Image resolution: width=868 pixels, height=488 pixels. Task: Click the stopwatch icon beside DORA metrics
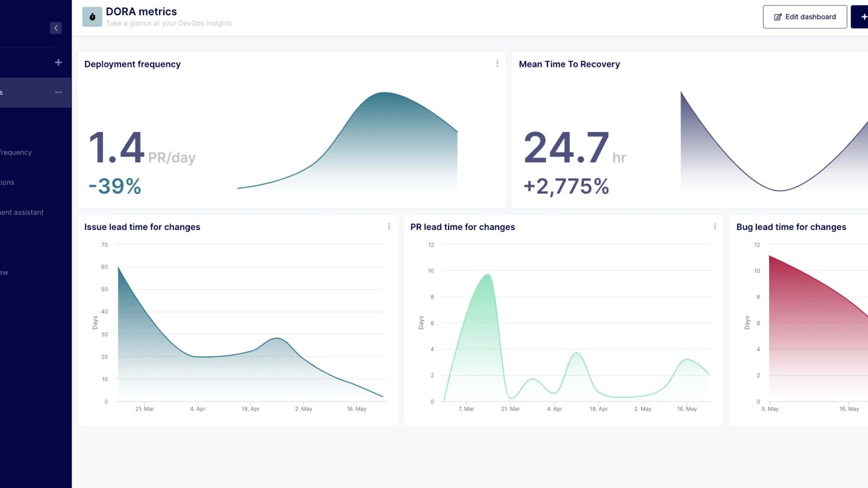point(92,17)
